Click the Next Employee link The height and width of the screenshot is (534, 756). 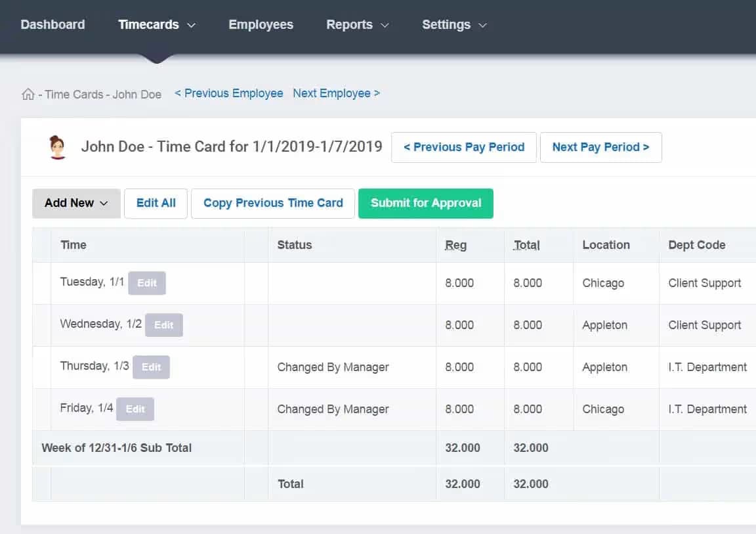click(x=335, y=93)
